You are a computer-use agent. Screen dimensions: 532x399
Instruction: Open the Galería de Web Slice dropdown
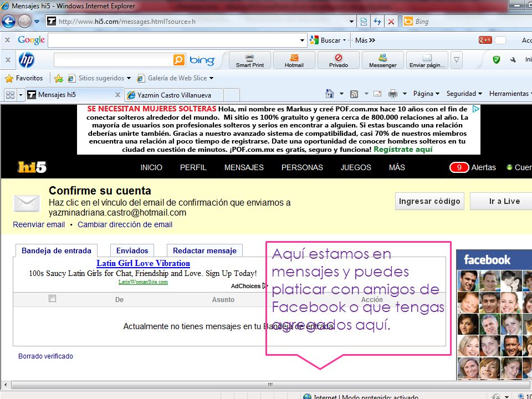(211, 78)
